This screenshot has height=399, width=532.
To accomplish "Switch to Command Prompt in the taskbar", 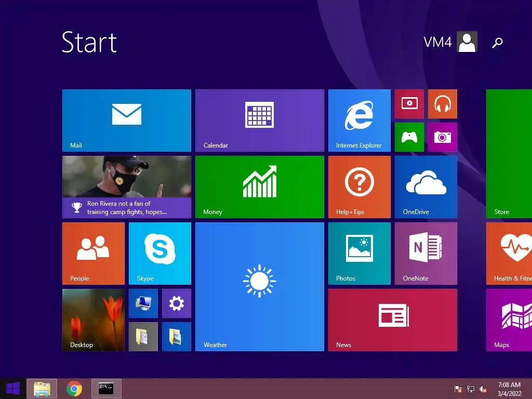I will coord(106,389).
